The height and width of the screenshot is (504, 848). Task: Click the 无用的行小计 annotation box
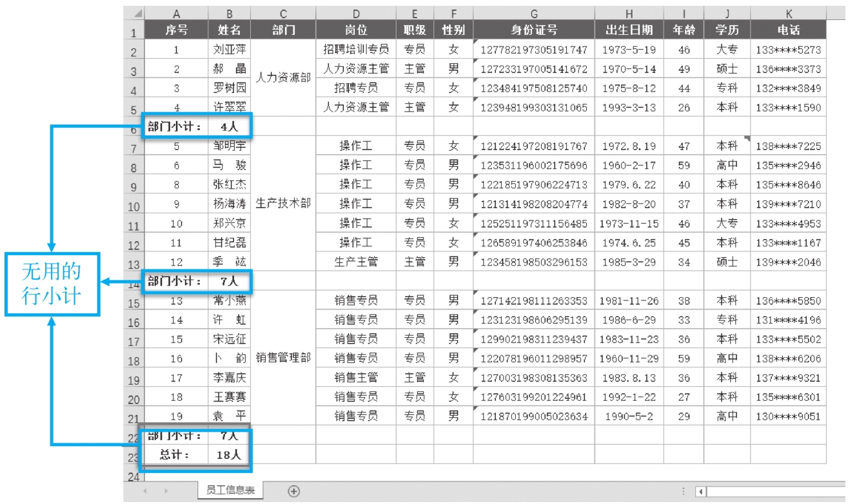coord(52,285)
